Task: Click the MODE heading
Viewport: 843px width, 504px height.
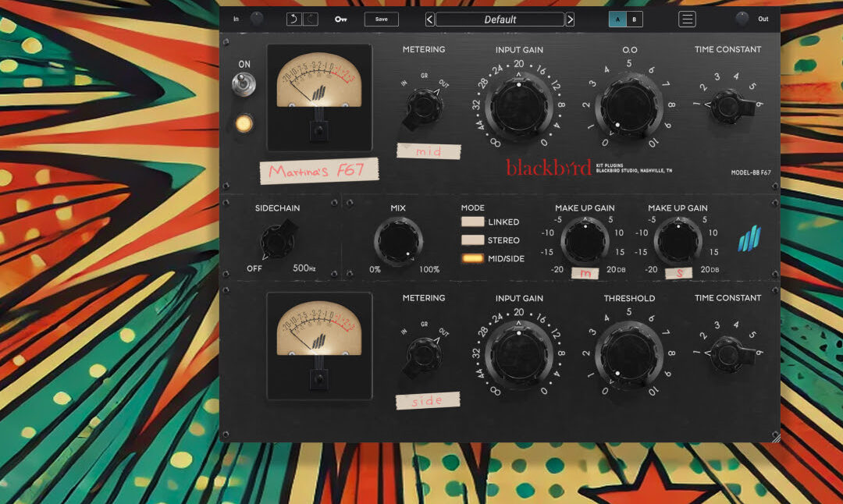Action: pos(472,208)
